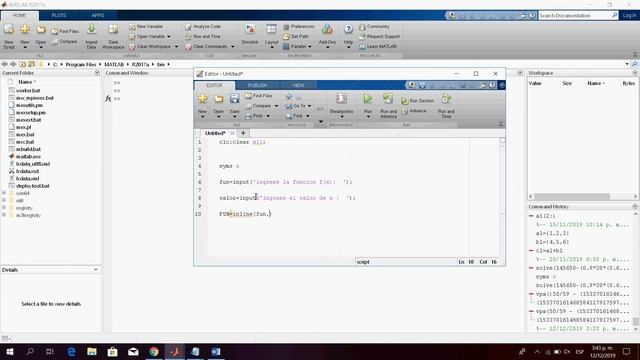The width and height of the screenshot is (640, 360).
Task: Click New Variable in main ribbon
Action: (146, 27)
